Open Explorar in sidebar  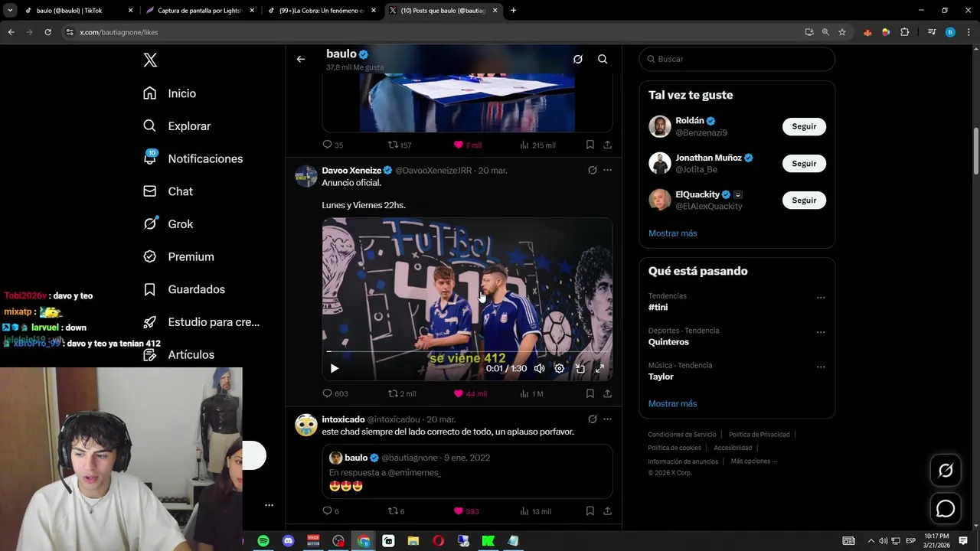177,126
